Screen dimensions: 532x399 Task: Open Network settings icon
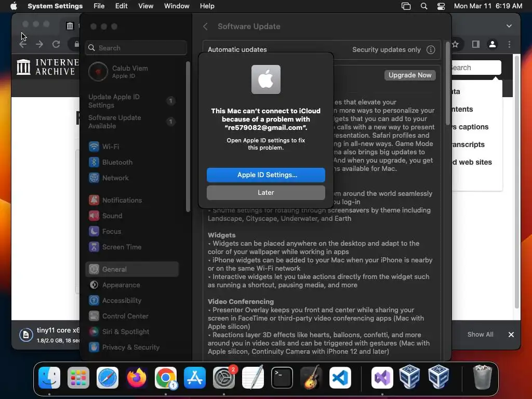(94, 178)
